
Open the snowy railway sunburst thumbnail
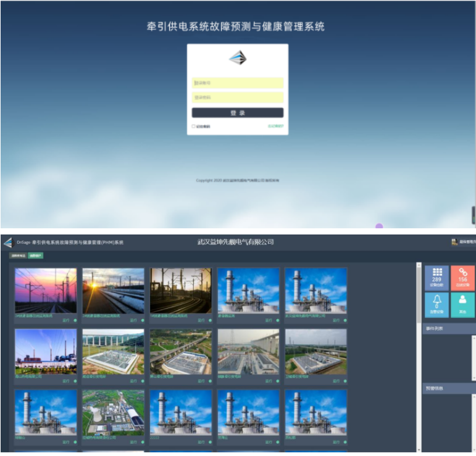113,291
